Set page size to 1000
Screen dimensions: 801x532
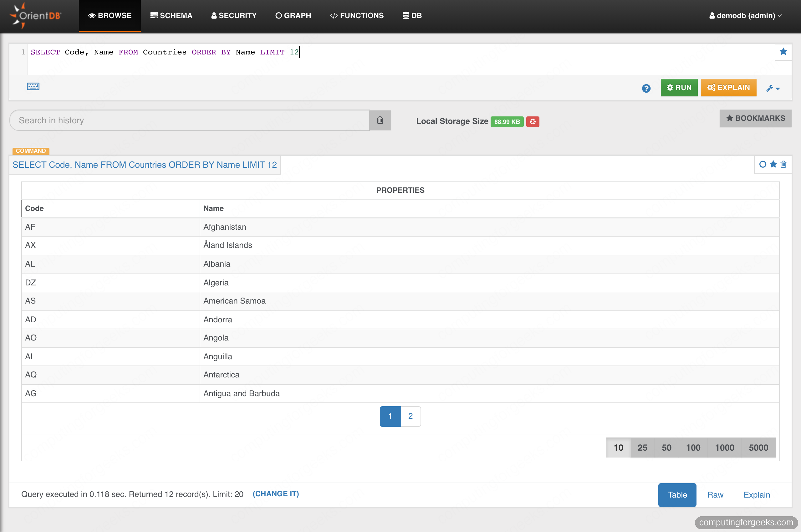coord(725,448)
